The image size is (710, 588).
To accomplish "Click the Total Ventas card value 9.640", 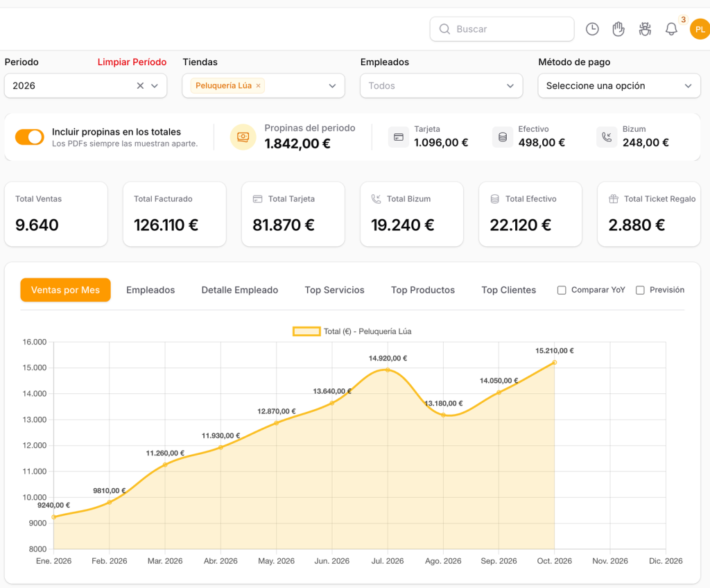I will point(37,225).
